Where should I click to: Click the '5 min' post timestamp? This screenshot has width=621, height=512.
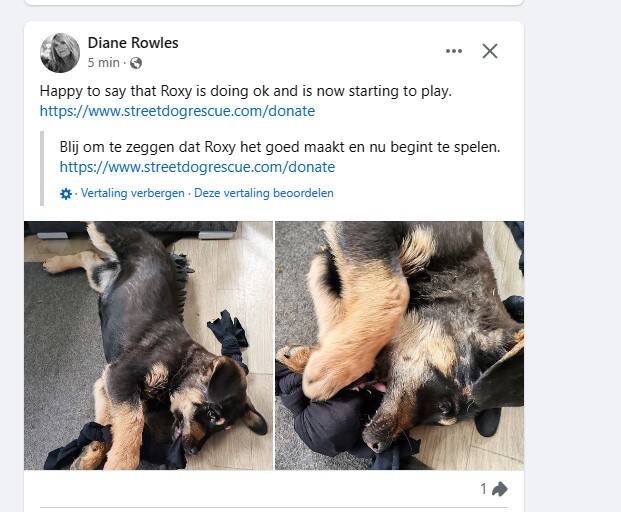104,63
